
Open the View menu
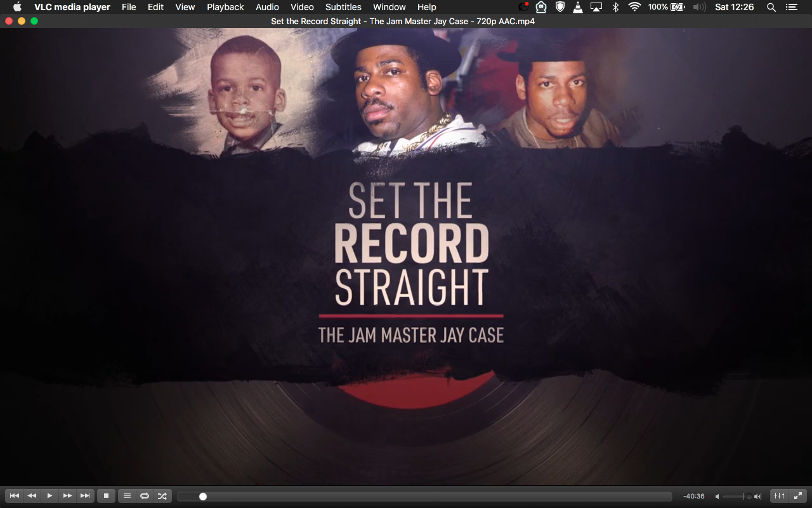(185, 7)
